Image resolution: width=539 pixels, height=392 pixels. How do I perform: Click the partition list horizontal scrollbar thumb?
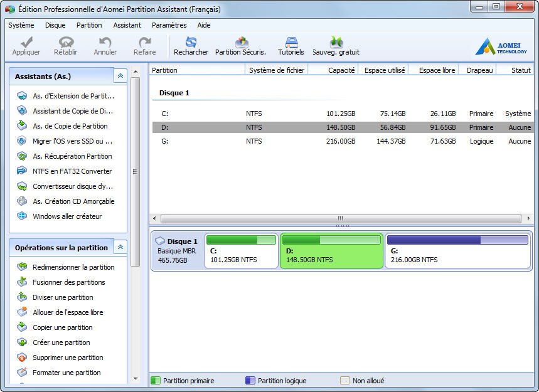point(341,218)
